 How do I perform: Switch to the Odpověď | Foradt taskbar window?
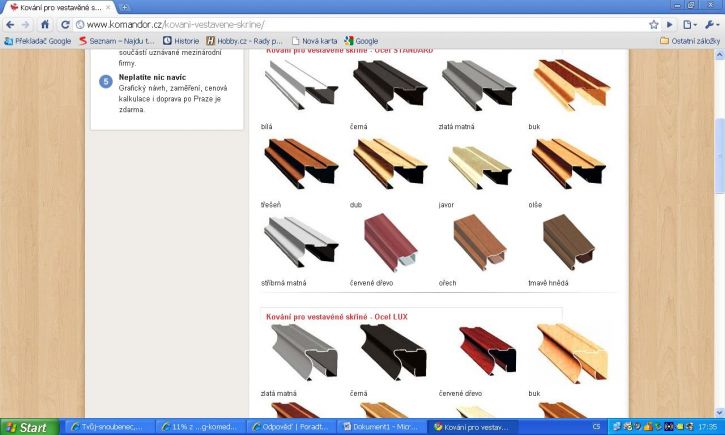tap(290, 427)
